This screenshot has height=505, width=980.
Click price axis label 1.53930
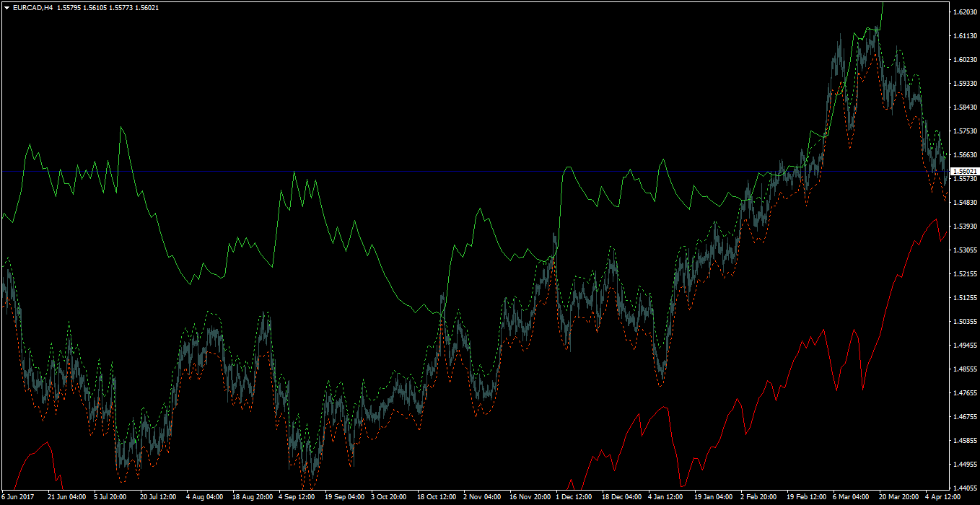pyautogui.click(x=965, y=227)
